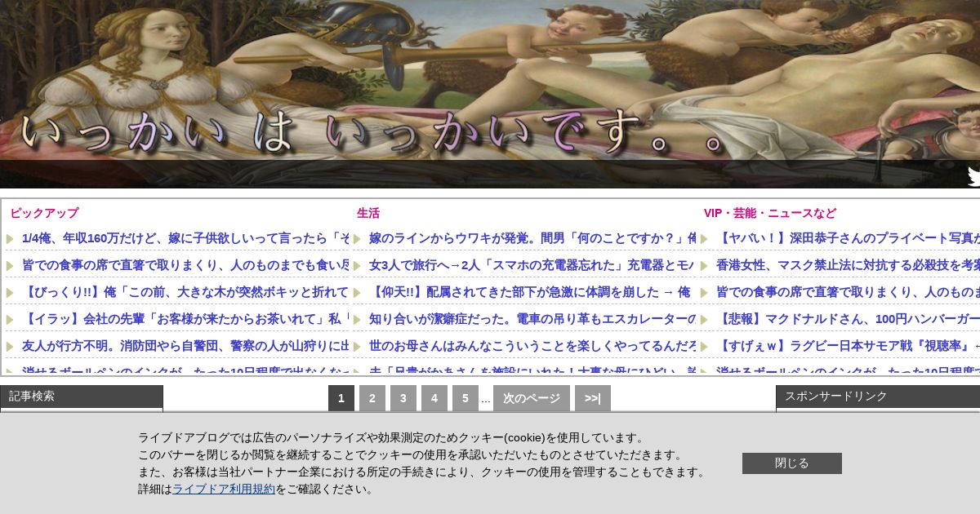The width and height of the screenshot is (980, 514).
Task: Open article '世のお母さんはみんなこういうこと'
Action: pyautogui.click(x=532, y=346)
